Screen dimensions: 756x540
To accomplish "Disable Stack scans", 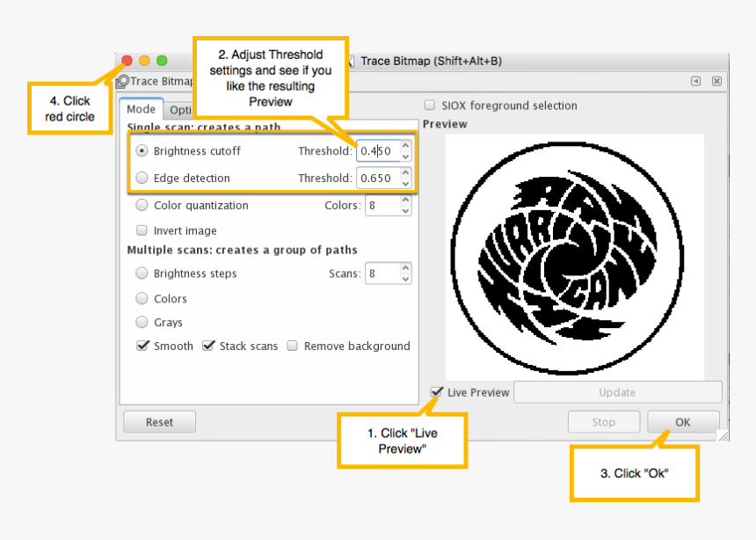I will (x=208, y=346).
